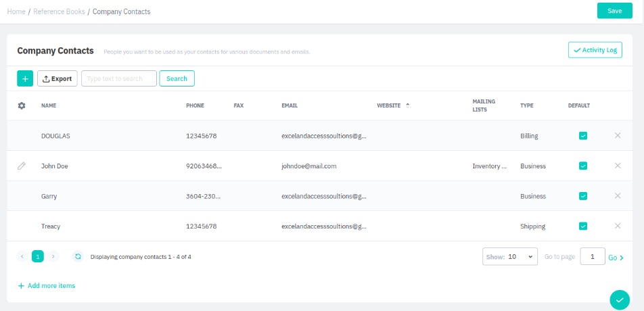Delete the DOUGLAS contact with X icon
The height and width of the screenshot is (311, 644).
(x=617, y=136)
